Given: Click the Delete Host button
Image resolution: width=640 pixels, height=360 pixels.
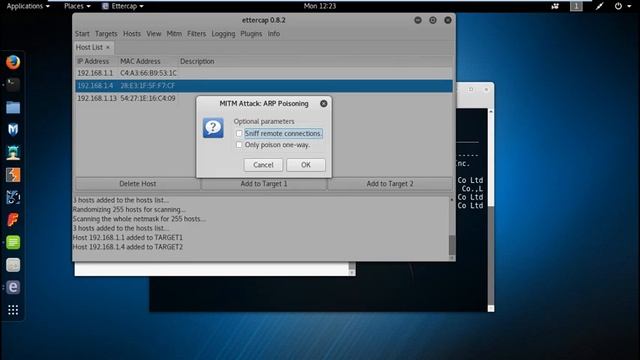Looking at the screenshot, I should tap(138, 184).
